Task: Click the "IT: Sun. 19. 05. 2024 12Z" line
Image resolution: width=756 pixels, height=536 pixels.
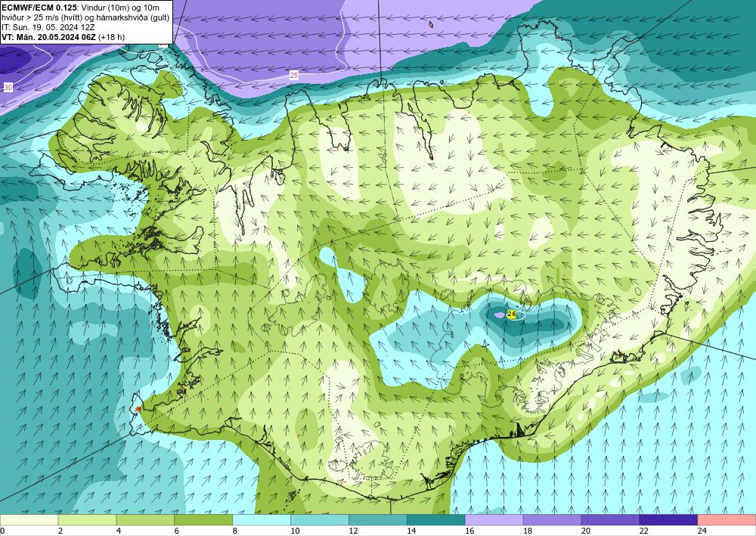Action: click(48, 27)
